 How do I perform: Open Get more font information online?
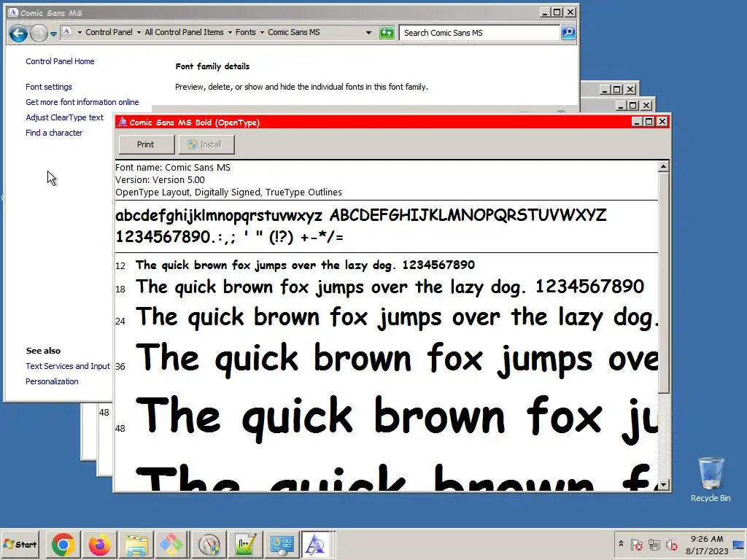(82, 102)
